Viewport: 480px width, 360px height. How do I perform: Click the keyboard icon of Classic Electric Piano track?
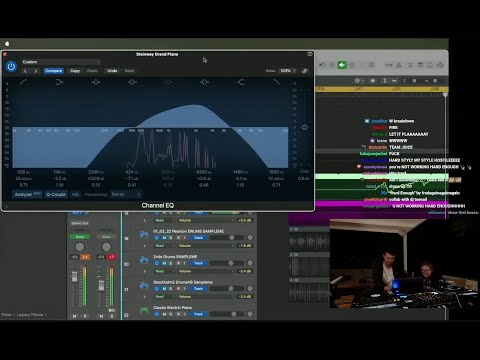tap(144, 311)
